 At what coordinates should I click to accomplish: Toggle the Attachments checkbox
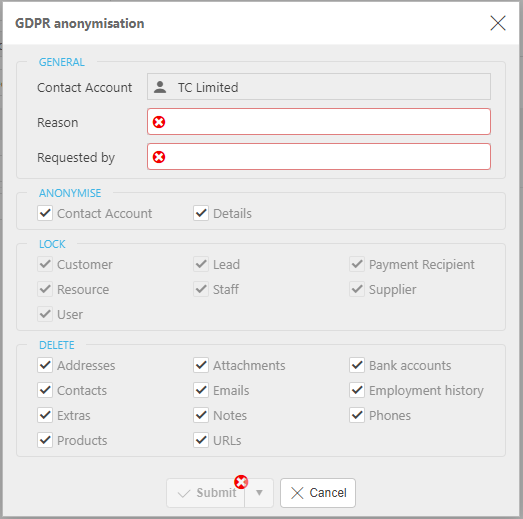pyautogui.click(x=201, y=365)
